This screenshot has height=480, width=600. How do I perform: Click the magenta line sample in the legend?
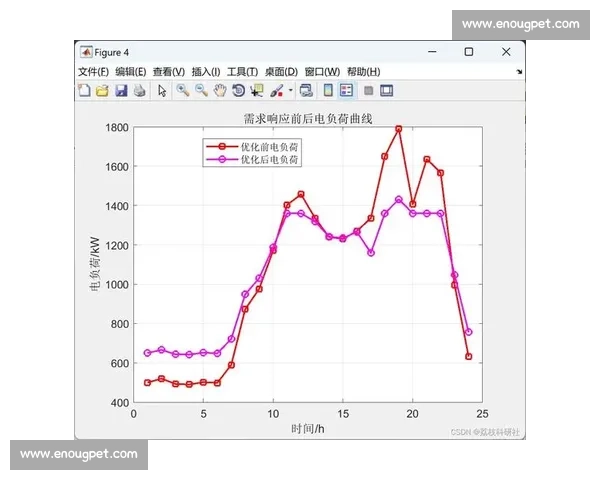pos(222,159)
